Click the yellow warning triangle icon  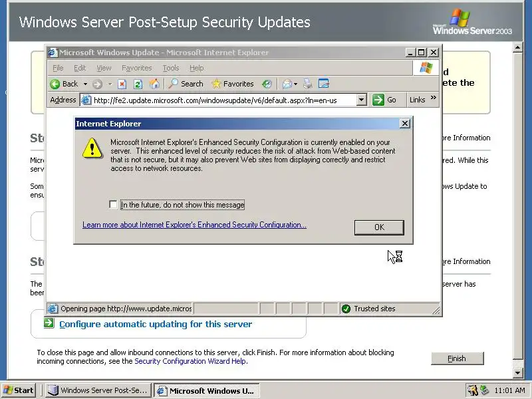92,148
